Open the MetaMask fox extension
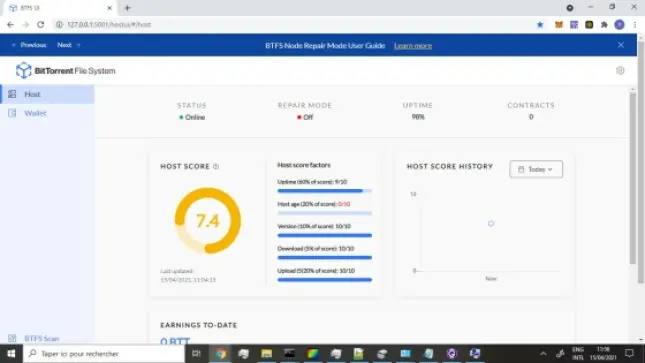 [559, 25]
